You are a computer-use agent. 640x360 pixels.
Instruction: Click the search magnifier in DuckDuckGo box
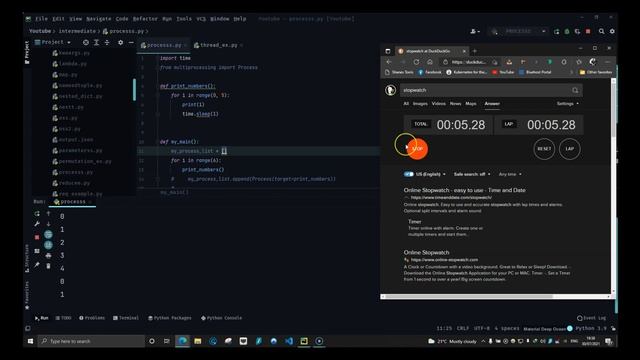pos(575,90)
